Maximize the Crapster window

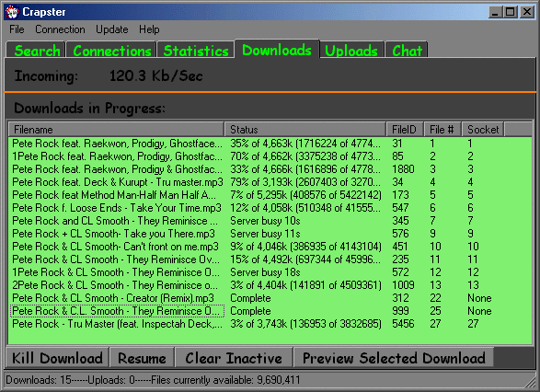510,12
